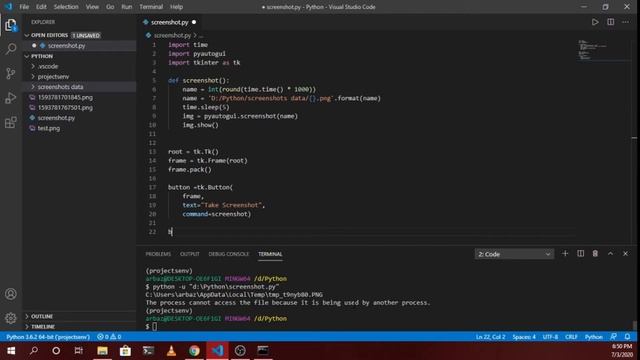Open the View menu
Image resolution: width=640 pixels, height=360 pixels.
[92, 7]
